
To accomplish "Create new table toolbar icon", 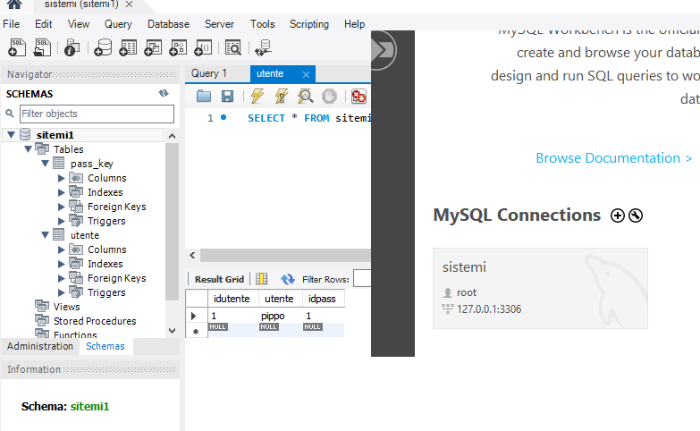I will coord(128,47).
